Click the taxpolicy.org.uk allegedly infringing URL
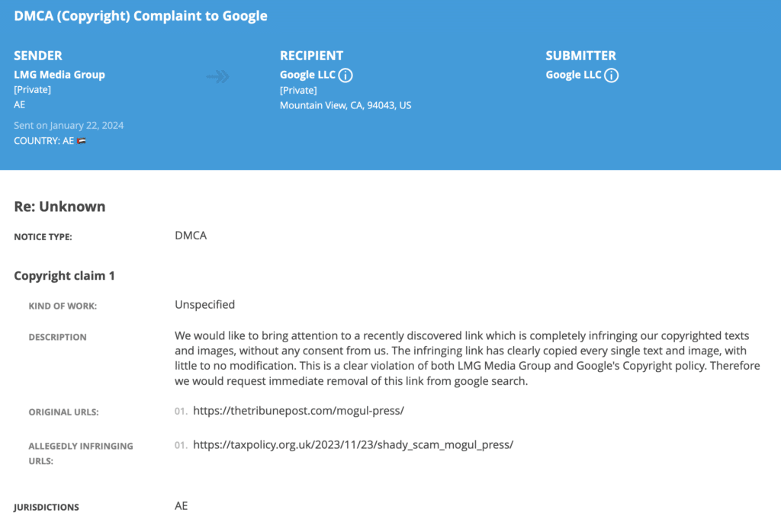 (x=353, y=444)
